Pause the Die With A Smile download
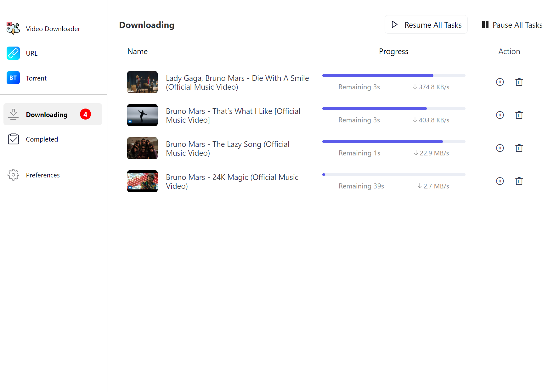559x392 pixels. coord(500,82)
